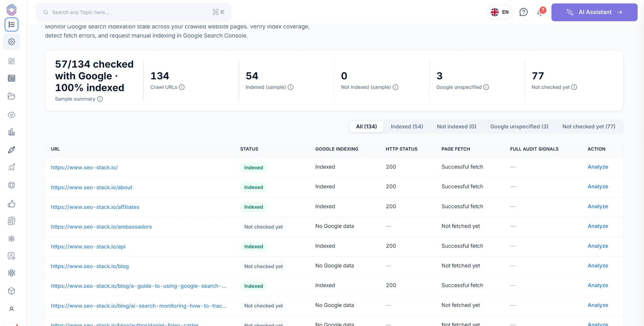Image resolution: width=644 pixels, height=326 pixels.
Task: Open the AI Assistant button
Action: point(594,12)
